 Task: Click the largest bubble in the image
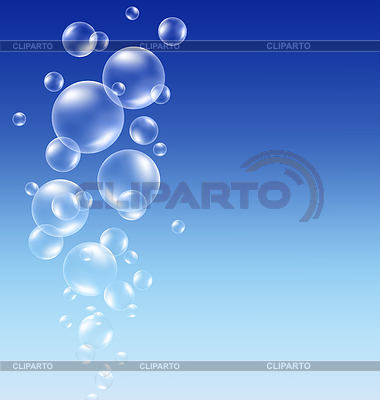pos(88,117)
